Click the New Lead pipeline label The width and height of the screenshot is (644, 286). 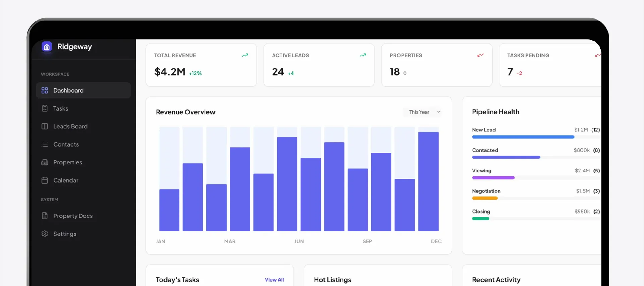[x=484, y=130]
